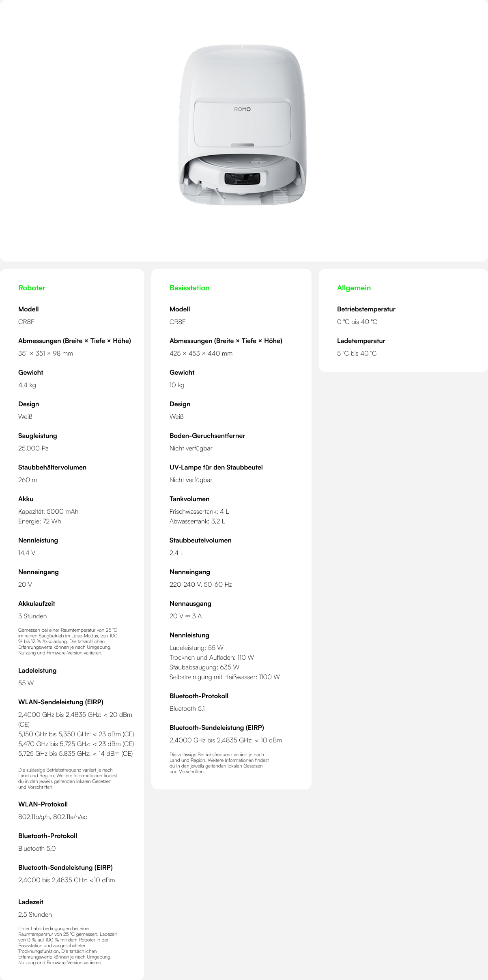
Task: Click the WLAN-Protokoll 802.11 value
Action: coord(53,817)
